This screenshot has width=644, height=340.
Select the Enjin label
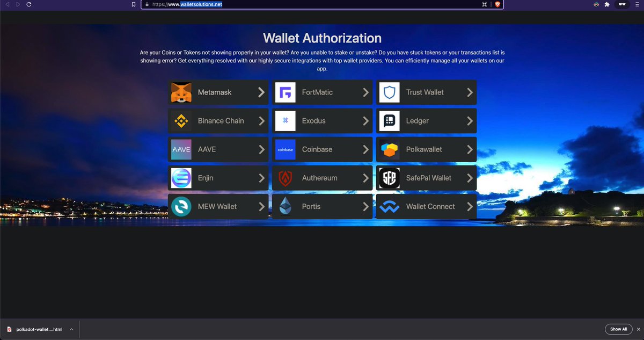(x=206, y=178)
